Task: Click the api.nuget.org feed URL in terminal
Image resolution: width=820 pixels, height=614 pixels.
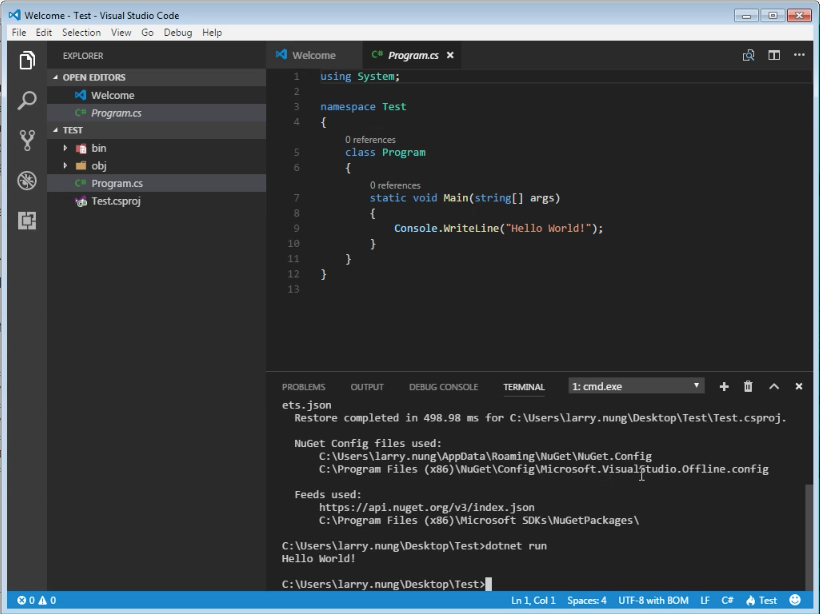Action: [x=427, y=507]
